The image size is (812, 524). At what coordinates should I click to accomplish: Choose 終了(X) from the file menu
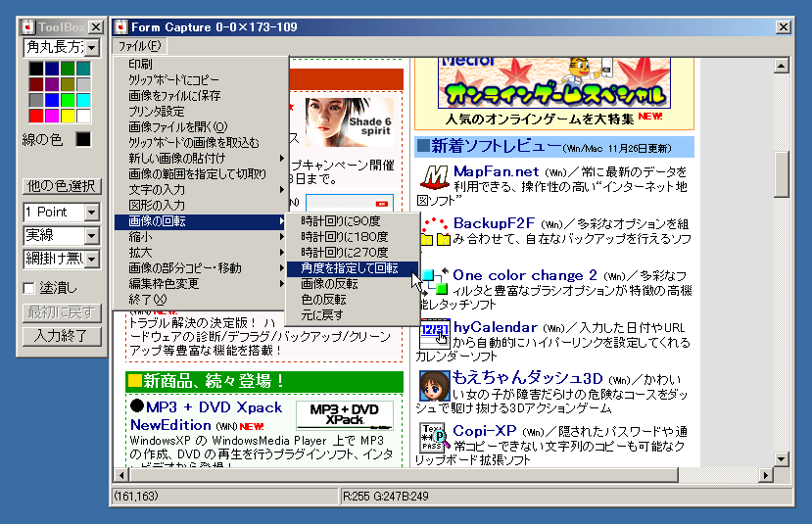(x=201, y=300)
